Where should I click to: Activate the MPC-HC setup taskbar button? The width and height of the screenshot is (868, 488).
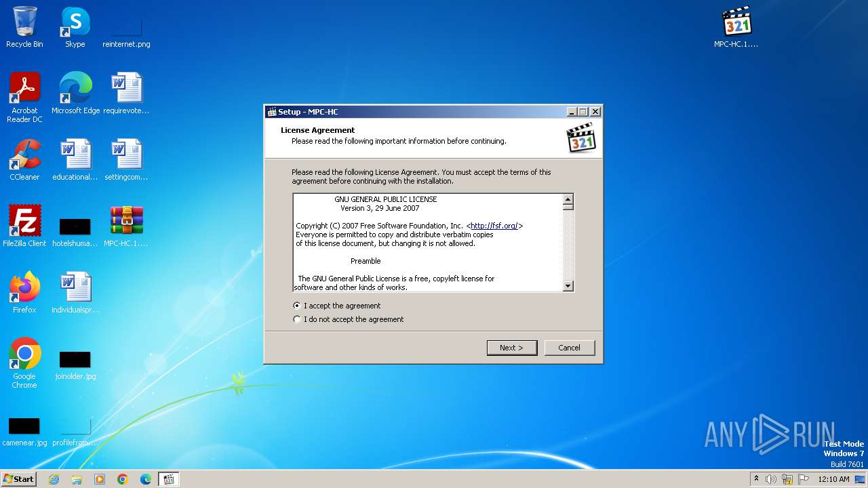(169, 479)
